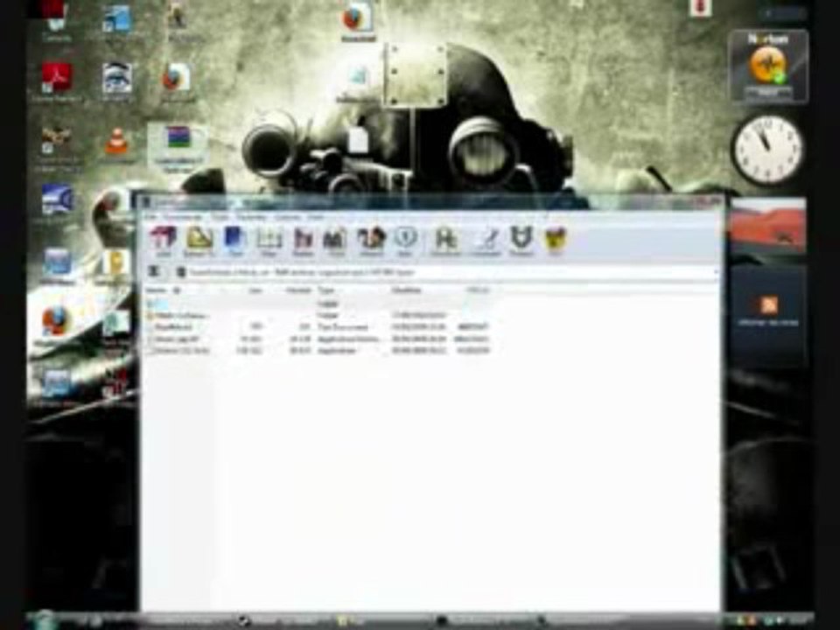Select the Text Document file row

point(318,326)
